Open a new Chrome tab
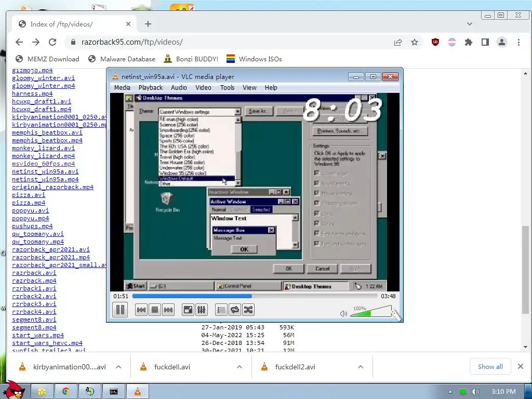The height and width of the screenshot is (399, 532). pyautogui.click(x=148, y=24)
